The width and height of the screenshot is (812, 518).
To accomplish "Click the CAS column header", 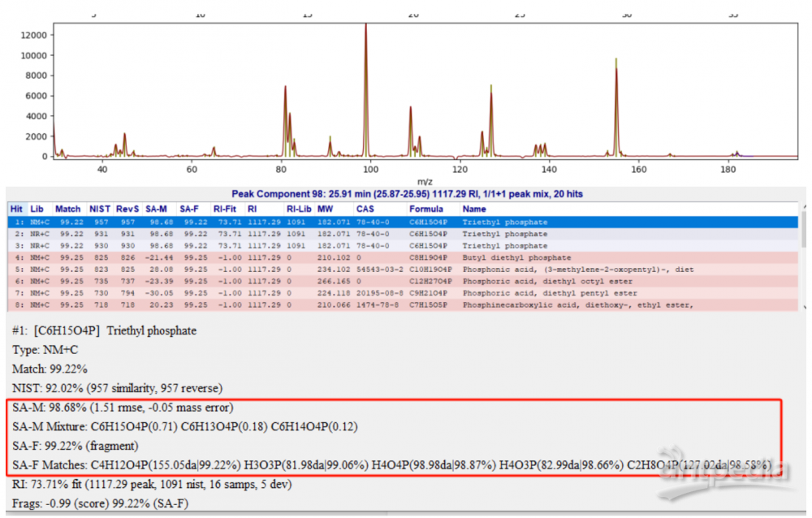I will (x=365, y=209).
